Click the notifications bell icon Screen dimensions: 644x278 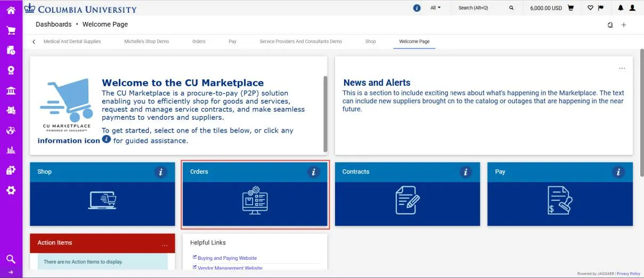[x=621, y=8]
